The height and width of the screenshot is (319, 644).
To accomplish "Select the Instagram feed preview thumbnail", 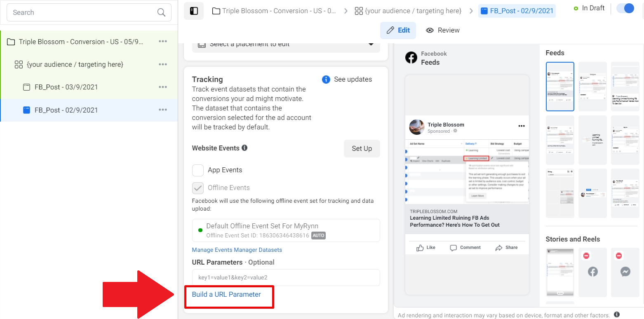I will point(592,87).
